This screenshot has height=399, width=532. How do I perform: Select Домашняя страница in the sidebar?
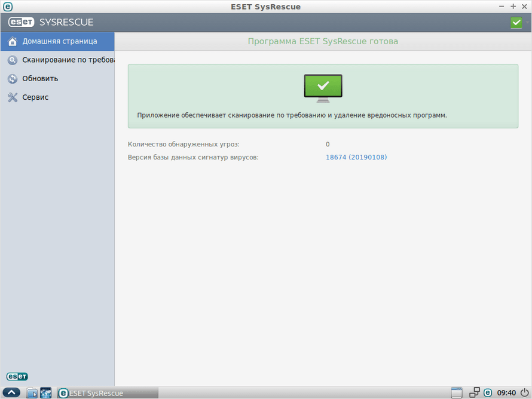point(59,42)
